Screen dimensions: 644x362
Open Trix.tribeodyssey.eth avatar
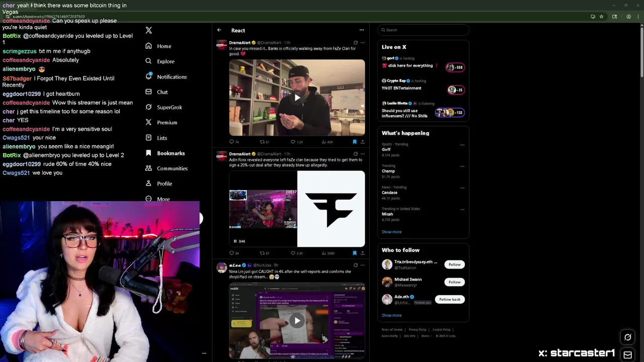[387, 264]
